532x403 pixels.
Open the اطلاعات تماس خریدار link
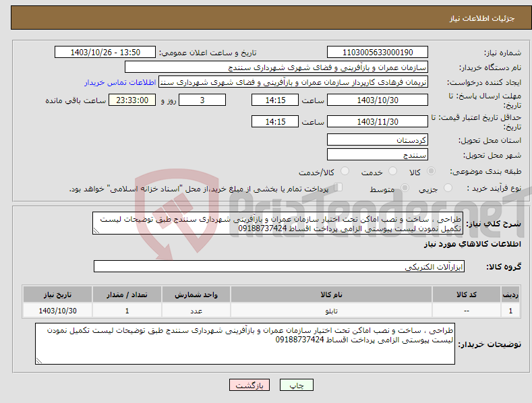(120, 82)
